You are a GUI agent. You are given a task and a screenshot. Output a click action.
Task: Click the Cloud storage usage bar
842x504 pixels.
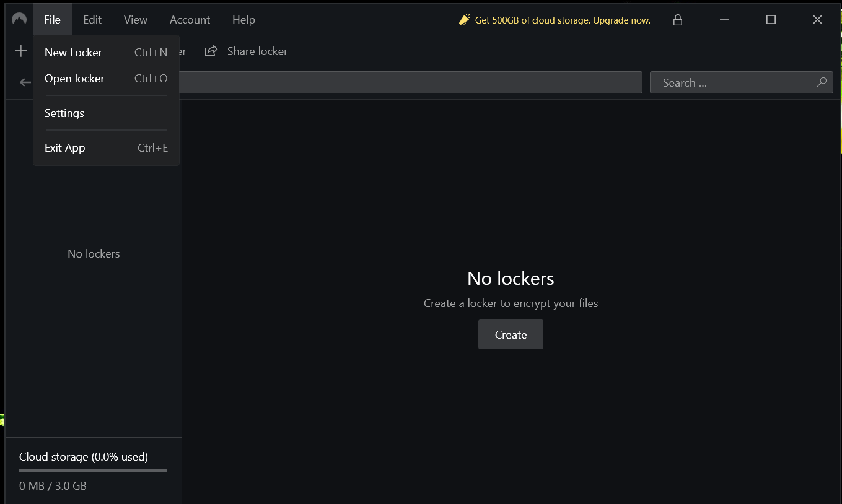(x=92, y=471)
